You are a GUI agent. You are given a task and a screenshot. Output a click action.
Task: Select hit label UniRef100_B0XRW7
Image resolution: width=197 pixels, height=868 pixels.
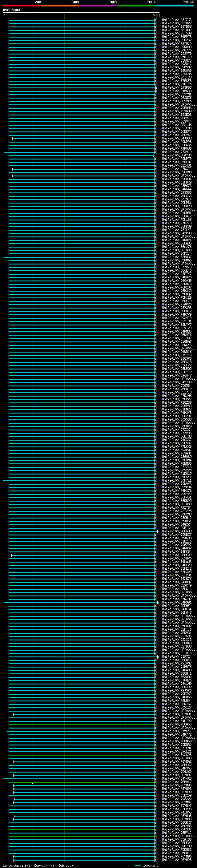click(177, 450)
